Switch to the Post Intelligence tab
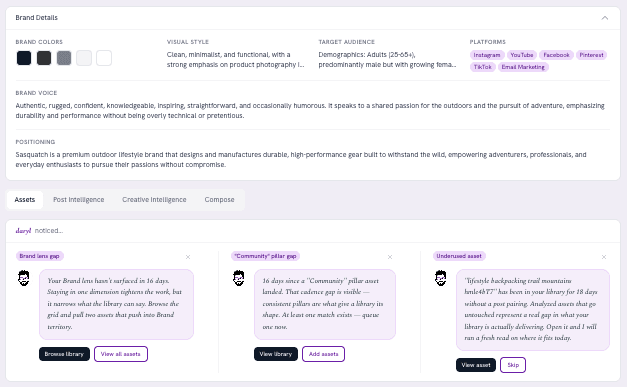 (x=78, y=199)
